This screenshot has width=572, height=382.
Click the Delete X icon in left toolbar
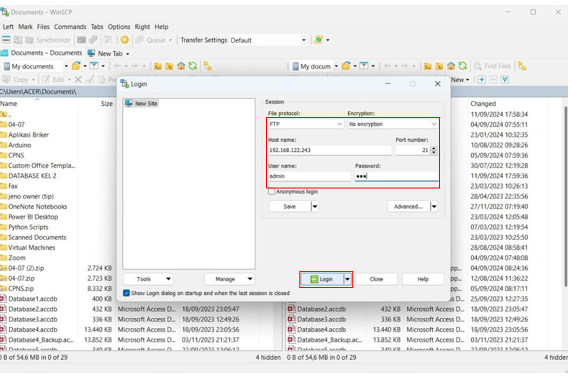pyautogui.click(x=78, y=79)
